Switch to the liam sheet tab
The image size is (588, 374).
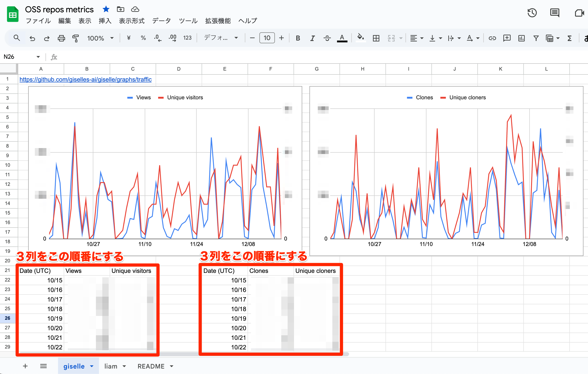click(x=111, y=366)
